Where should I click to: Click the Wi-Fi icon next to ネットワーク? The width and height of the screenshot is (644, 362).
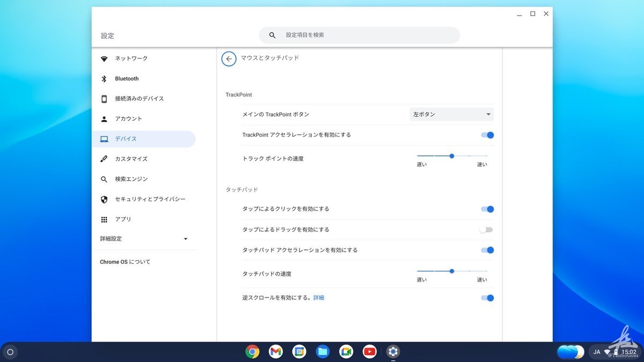tap(104, 59)
